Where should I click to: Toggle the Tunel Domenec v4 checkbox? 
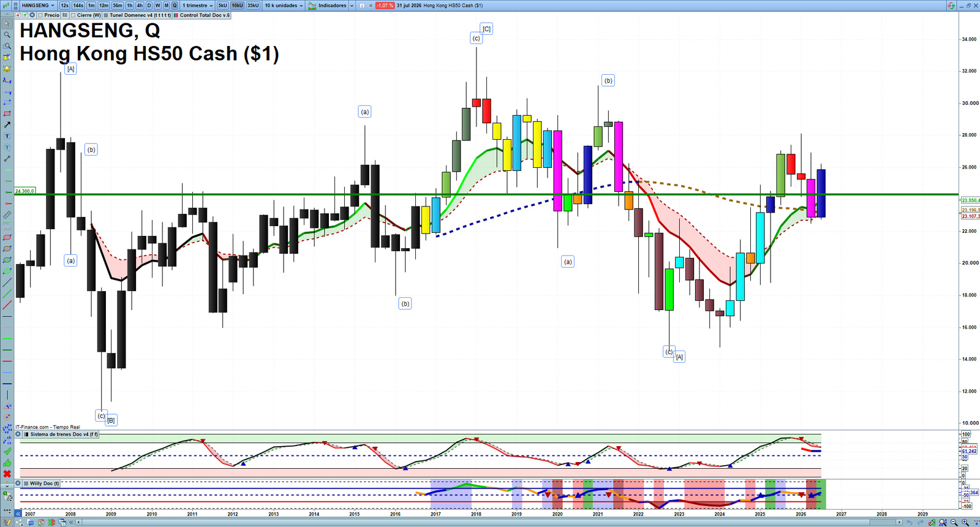coord(106,15)
